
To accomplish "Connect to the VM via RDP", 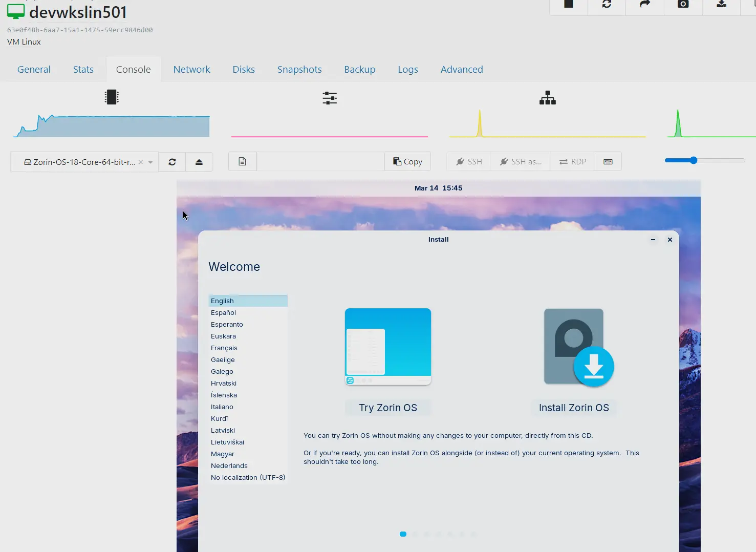I will (x=572, y=161).
